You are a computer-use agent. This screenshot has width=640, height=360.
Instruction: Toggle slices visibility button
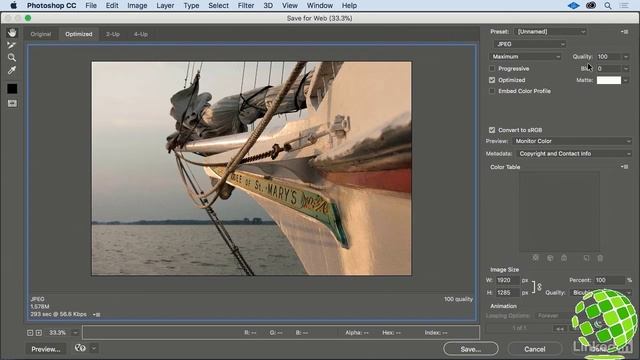(x=12, y=103)
